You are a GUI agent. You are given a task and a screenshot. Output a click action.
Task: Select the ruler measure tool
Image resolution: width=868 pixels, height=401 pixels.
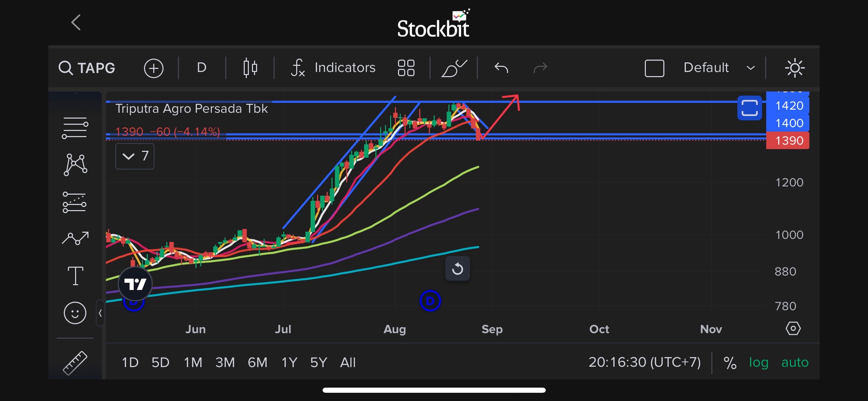[x=75, y=363]
